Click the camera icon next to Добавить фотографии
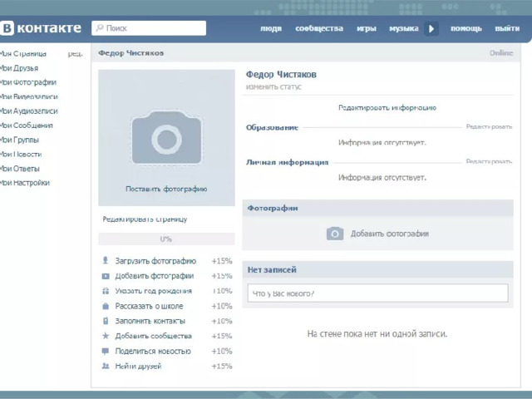The height and width of the screenshot is (399, 532). [335, 234]
